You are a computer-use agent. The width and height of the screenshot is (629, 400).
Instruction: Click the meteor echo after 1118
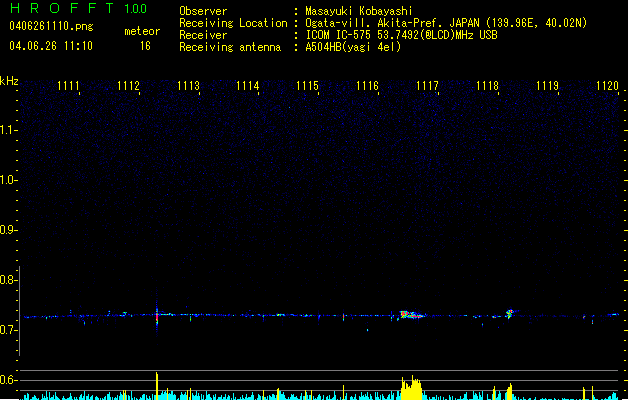510,313
